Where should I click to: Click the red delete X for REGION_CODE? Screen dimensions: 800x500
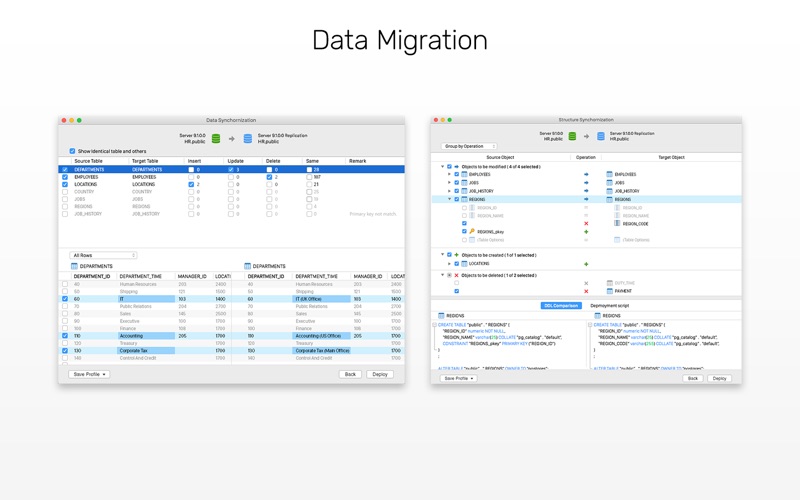click(x=586, y=223)
